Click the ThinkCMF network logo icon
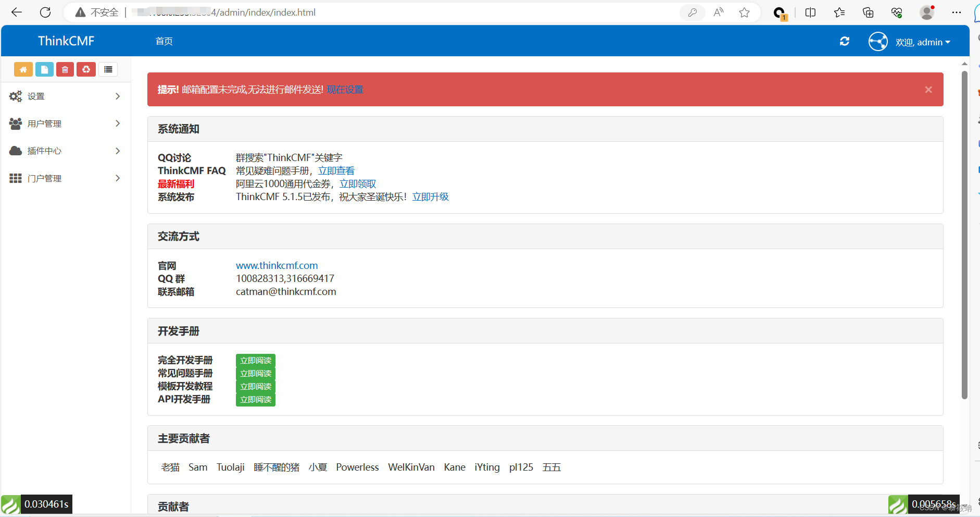The width and height of the screenshot is (980, 517). (878, 41)
